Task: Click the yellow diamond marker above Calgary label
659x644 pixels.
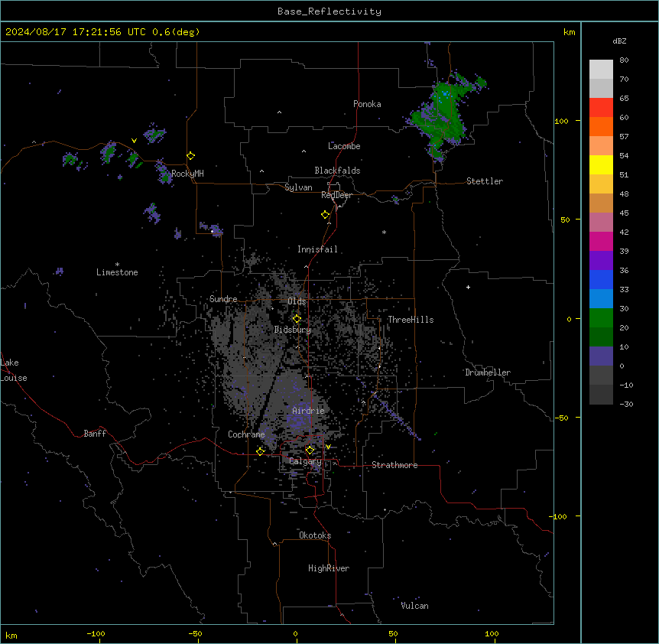Action: click(x=310, y=450)
